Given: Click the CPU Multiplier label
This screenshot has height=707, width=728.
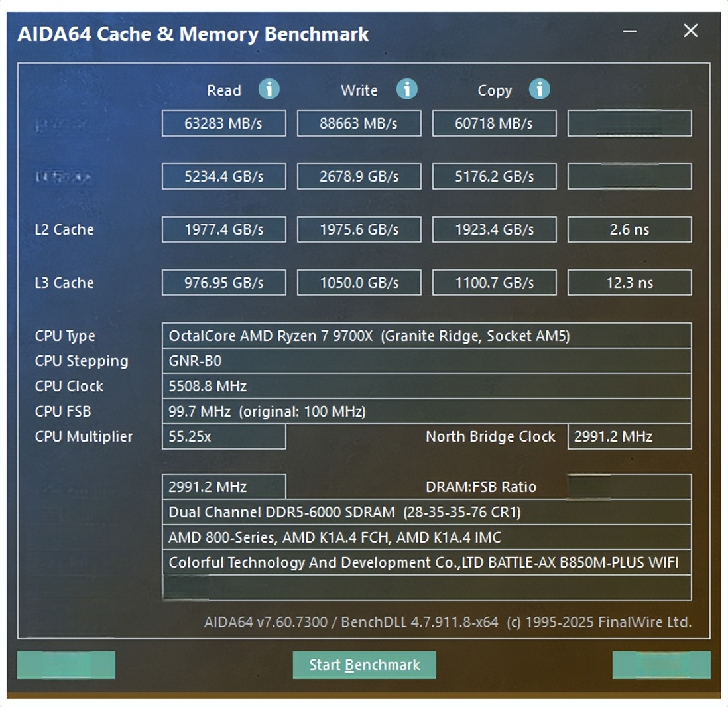Looking at the screenshot, I should point(84,436).
